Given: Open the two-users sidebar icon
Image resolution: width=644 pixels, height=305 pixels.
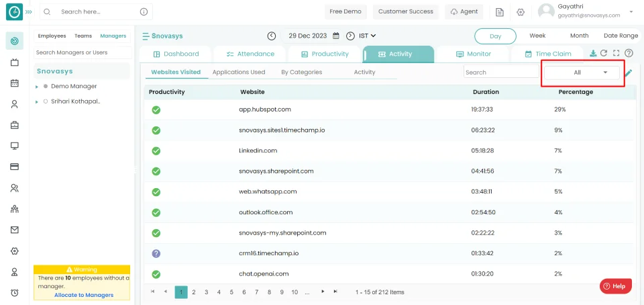Looking at the screenshot, I should (x=14, y=188).
